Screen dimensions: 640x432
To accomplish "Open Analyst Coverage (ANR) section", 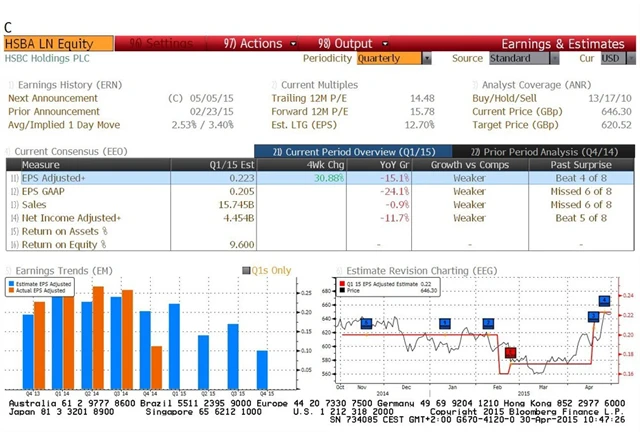I will point(535,85).
